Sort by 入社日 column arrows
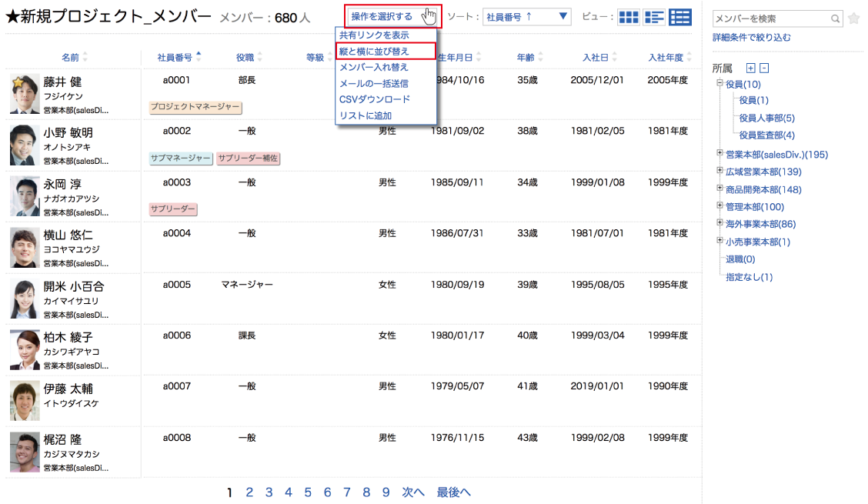The image size is (868, 504). click(615, 57)
